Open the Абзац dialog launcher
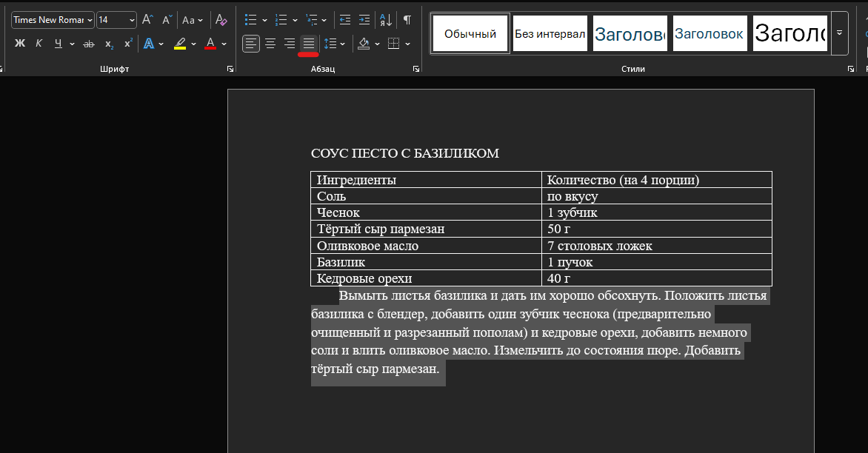Screen dimensions: 868x453 click(416, 69)
